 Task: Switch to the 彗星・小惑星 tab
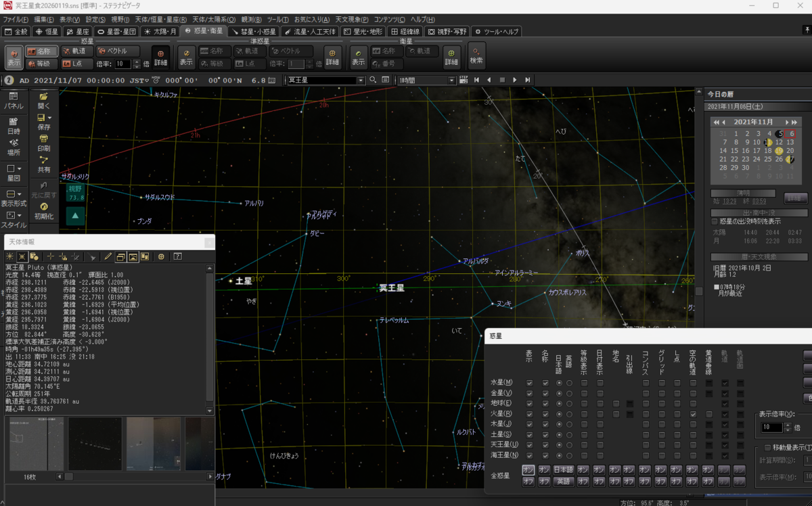[x=254, y=31]
